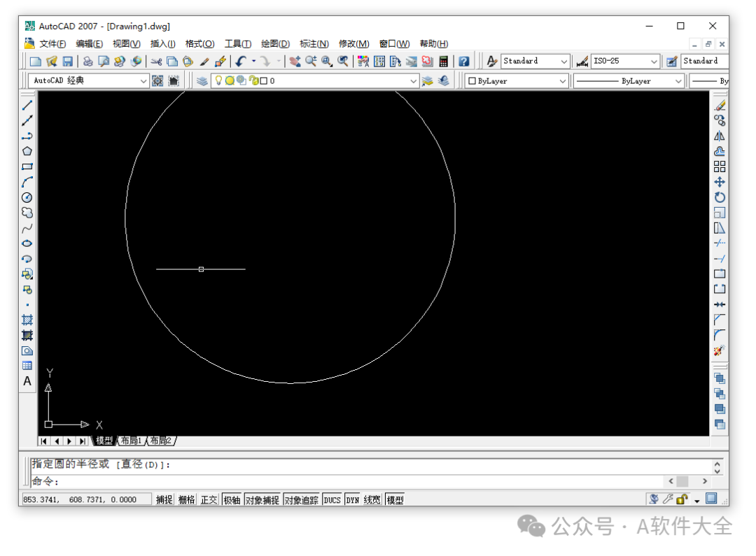The height and width of the screenshot is (556, 756).
Task: Toggle DUCS dynamic UCS
Action: 332,499
